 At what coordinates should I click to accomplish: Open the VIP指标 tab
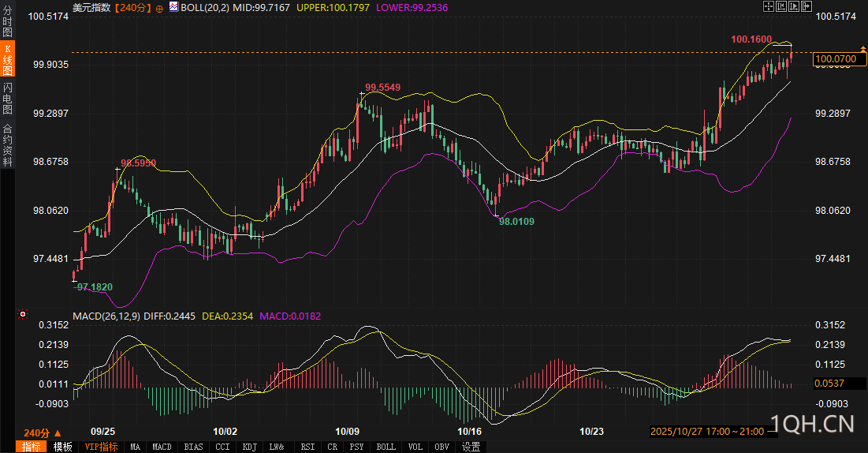click(x=101, y=447)
